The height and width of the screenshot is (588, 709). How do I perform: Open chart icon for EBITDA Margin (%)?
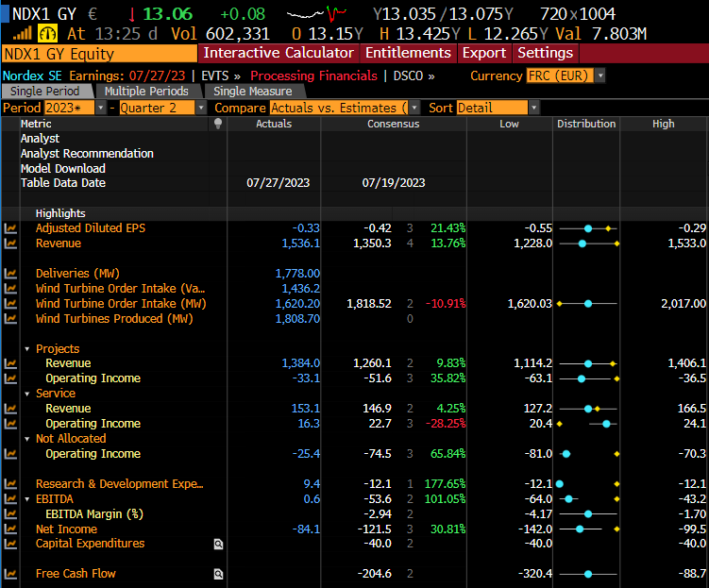10,513
